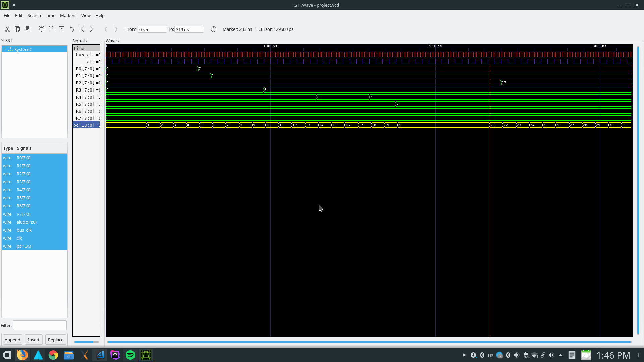The width and height of the screenshot is (644, 362).
Task: Click the Cut traces scissors icon
Action: [7, 29]
